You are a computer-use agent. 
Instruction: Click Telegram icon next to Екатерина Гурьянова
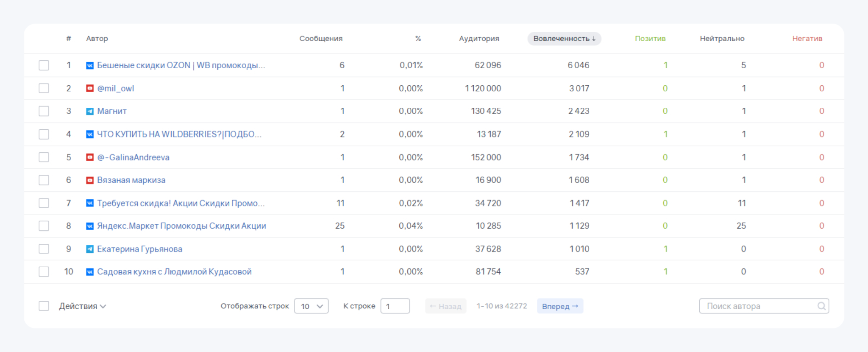(x=90, y=249)
